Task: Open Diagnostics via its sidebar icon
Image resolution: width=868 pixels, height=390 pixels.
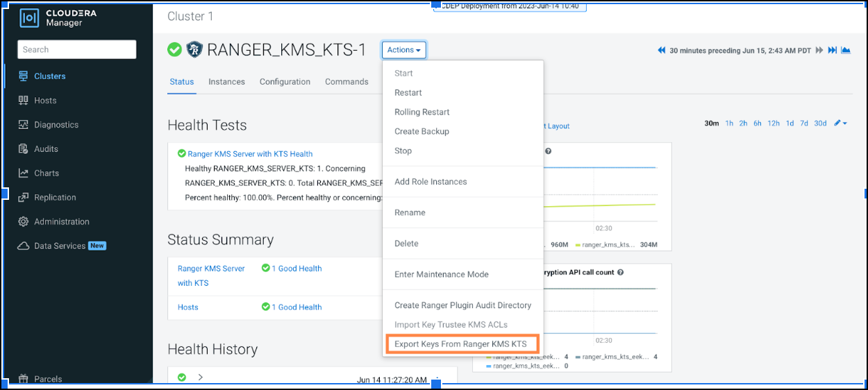Action: [22, 125]
